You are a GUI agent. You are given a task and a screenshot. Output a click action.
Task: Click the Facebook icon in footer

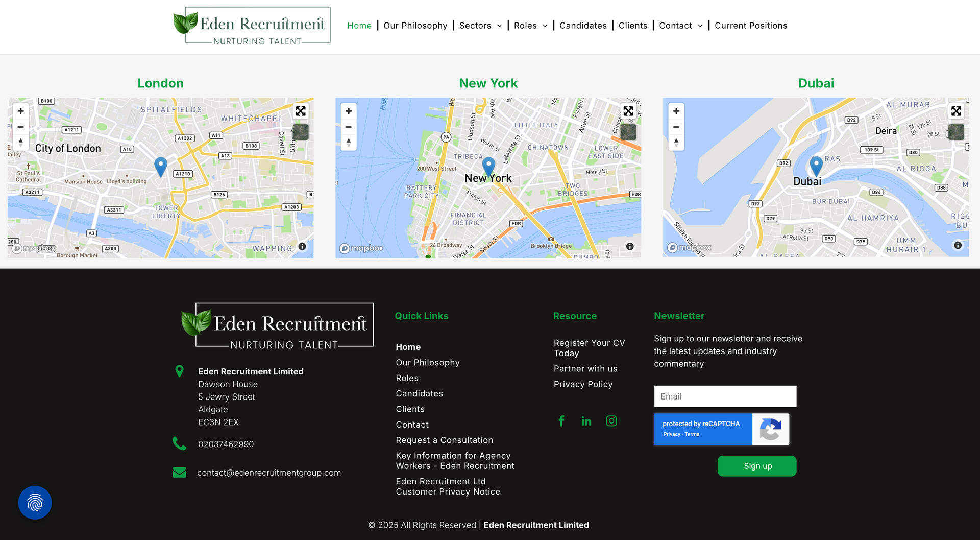(x=561, y=421)
